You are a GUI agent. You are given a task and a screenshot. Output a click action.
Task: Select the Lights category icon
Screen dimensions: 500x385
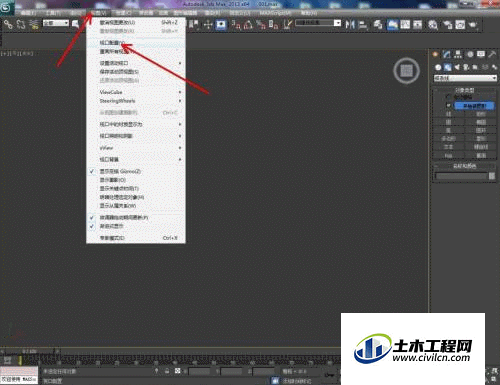coord(457,67)
